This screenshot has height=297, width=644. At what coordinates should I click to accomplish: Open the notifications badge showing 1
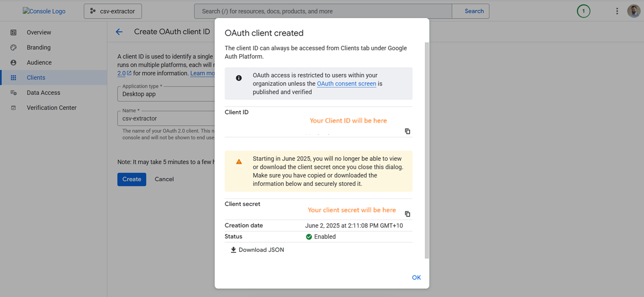[x=584, y=11]
